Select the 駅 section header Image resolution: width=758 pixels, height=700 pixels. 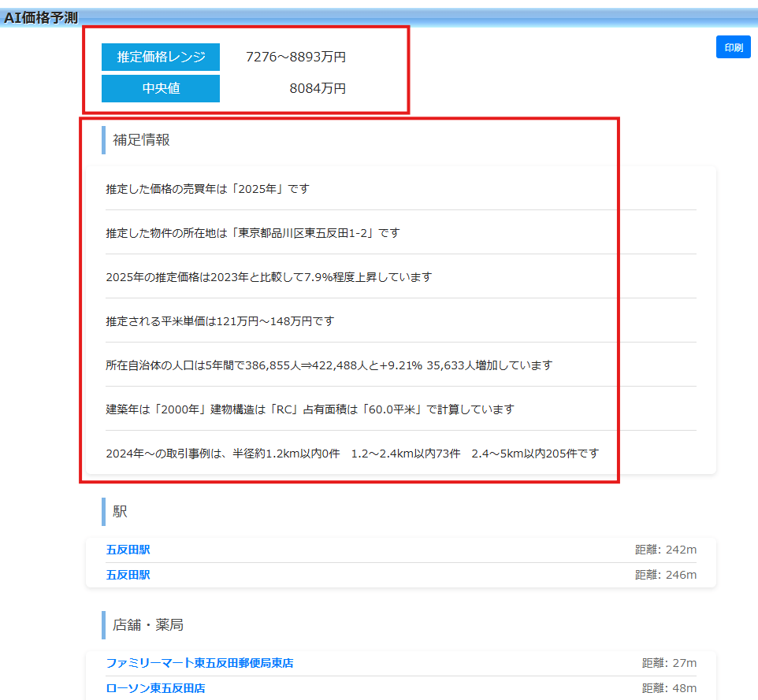[x=121, y=511]
